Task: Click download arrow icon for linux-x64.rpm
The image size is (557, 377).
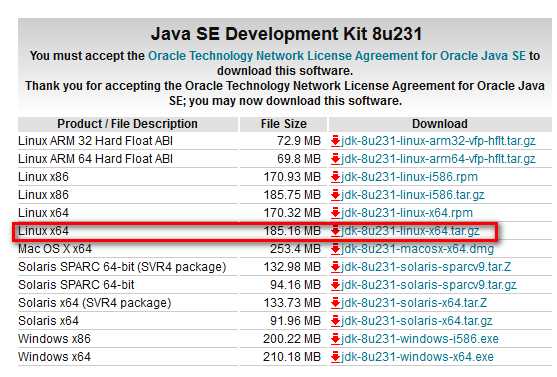Action: 335,213
